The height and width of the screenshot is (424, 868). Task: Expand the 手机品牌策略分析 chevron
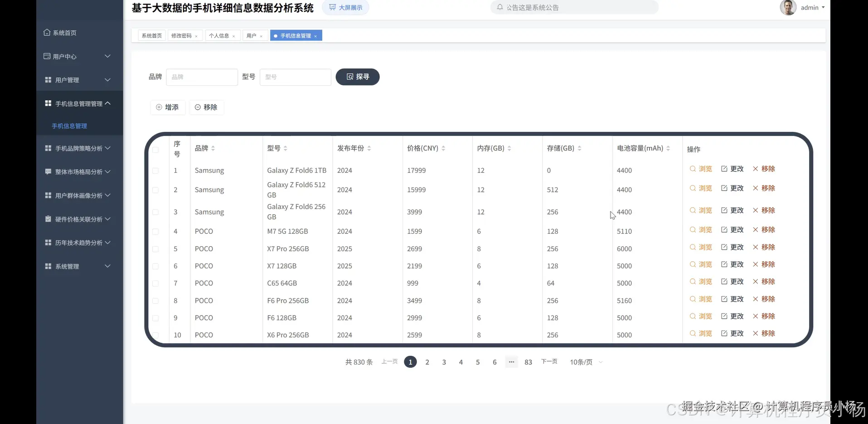click(x=107, y=148)
